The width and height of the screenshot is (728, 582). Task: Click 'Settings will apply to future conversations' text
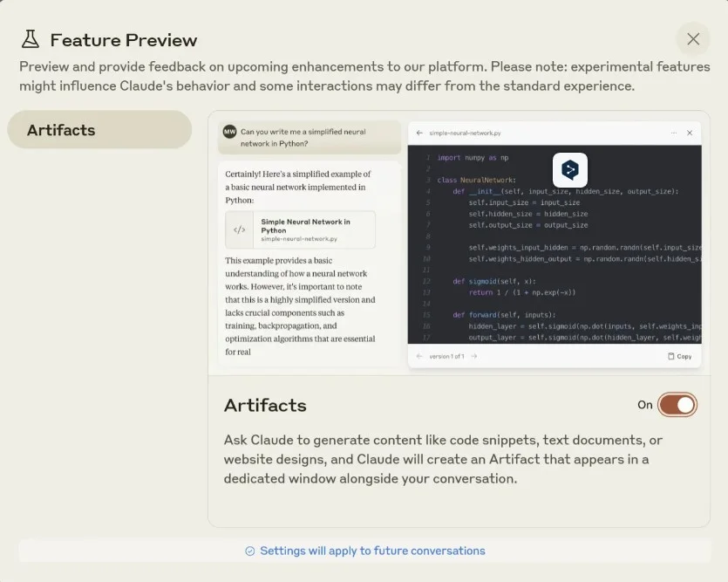point(372,551)
